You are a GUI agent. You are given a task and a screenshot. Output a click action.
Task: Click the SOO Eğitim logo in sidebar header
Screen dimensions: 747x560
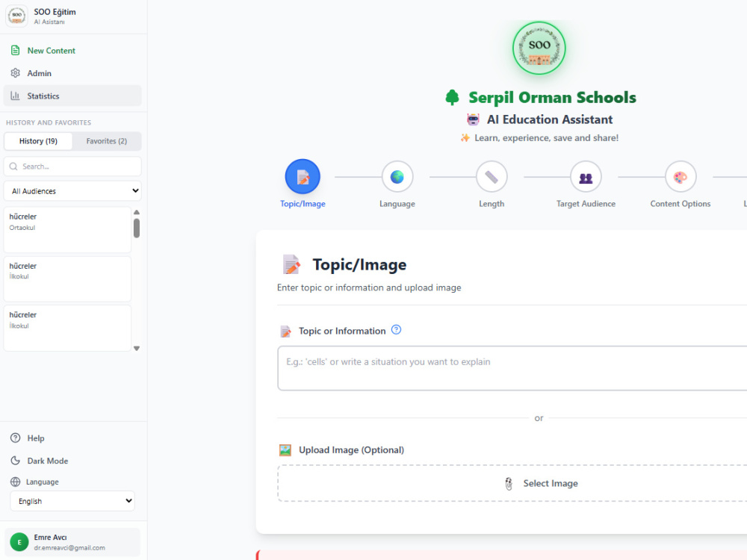[x=16, y=16]
